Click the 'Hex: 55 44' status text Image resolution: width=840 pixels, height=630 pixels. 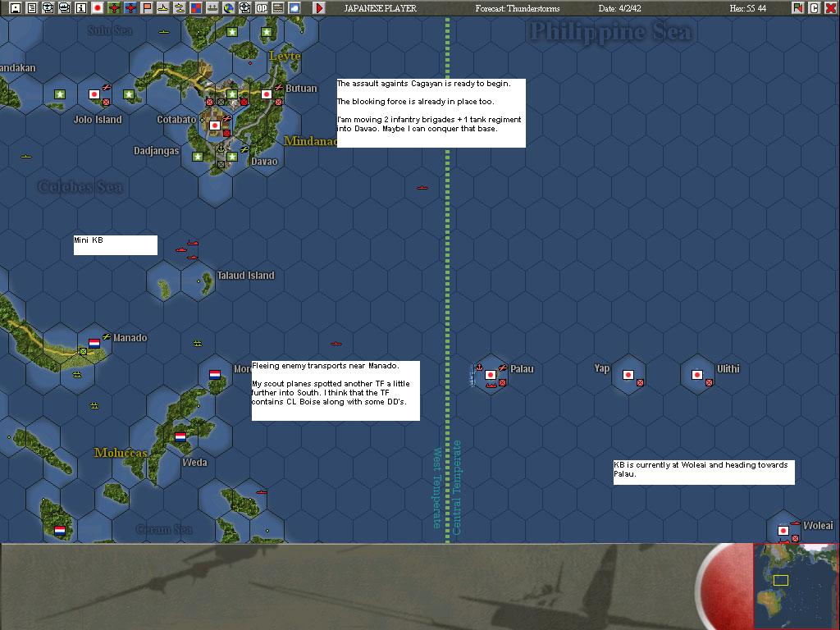[748, 8]
